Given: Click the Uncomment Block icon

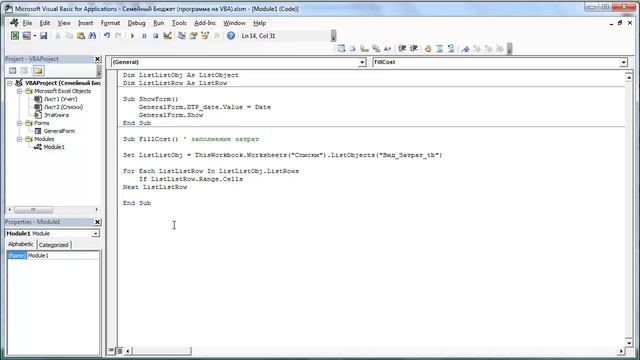Looking at the screenshot, I should [451, 49].
